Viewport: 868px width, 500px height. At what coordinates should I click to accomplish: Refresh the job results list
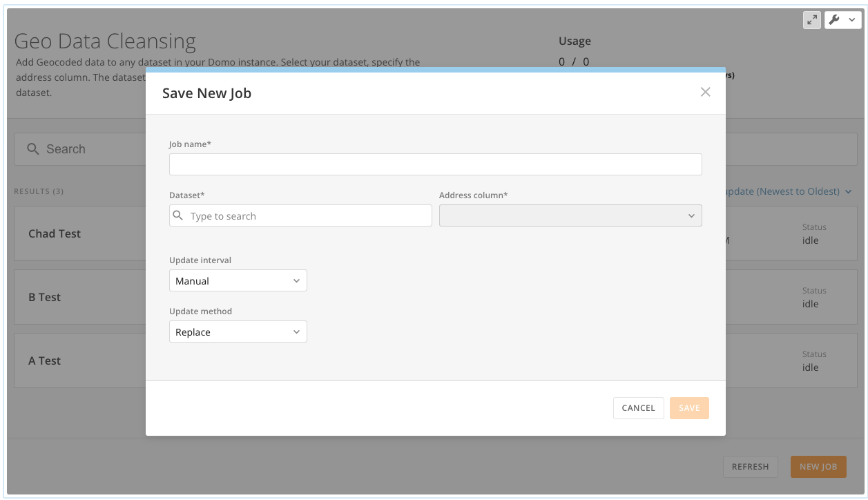(750, 467)
